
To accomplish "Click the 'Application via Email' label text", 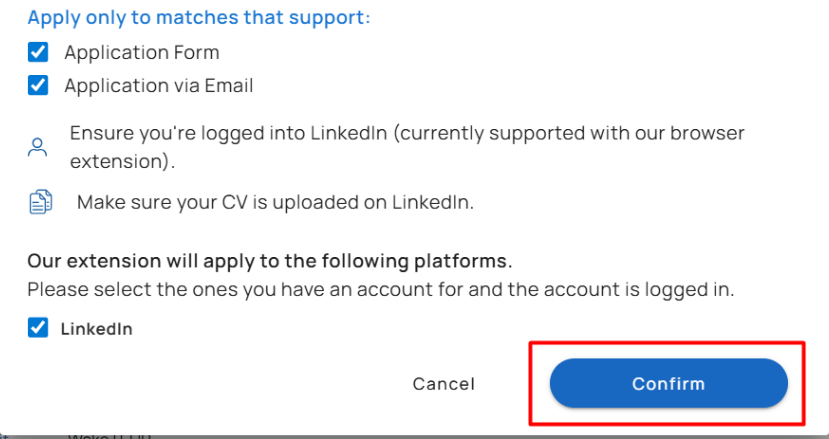I will tap(158, 85).
